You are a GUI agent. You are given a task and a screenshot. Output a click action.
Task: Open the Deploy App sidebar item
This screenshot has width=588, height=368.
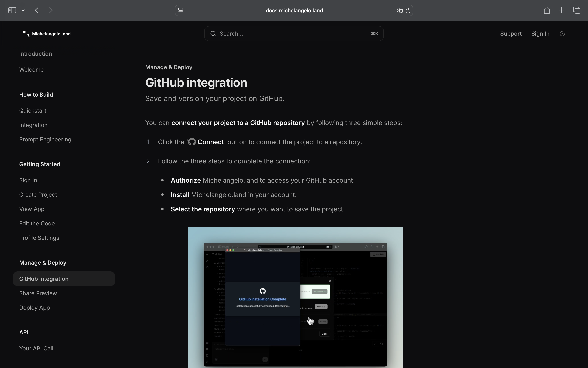pyautogui.click(x=35, y=308)
